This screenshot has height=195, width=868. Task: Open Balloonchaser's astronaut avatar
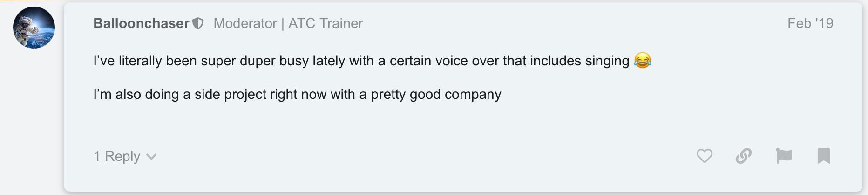(34, 28)
